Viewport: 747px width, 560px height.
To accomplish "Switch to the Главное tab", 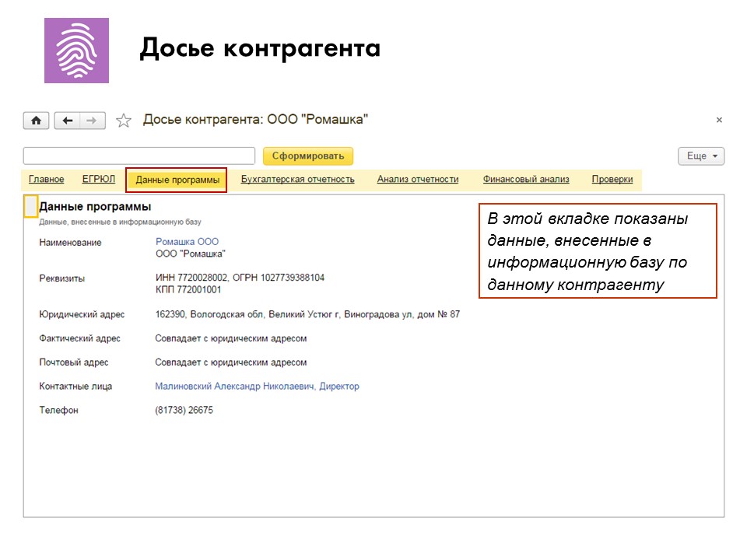I will [46, 179].
